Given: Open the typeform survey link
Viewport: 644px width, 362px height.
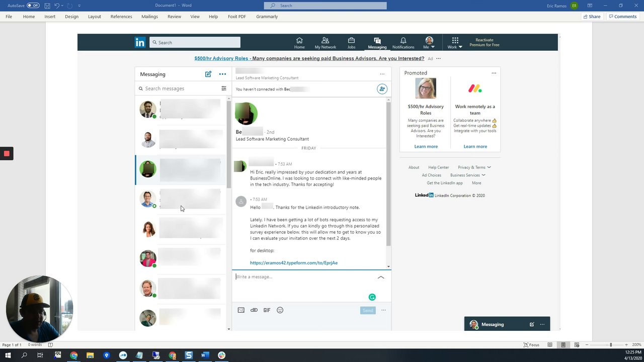Looking at the screenshot, I should coord(294,263).
